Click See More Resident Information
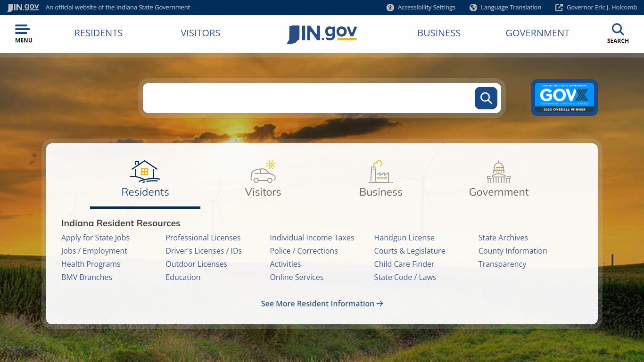This screenshot has height=362, width=644. (x=322, y=304)
